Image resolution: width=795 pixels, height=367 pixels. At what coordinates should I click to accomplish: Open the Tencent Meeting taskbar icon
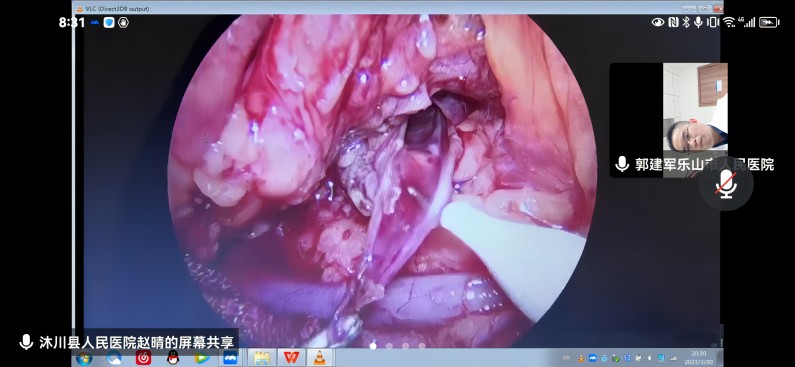[x=231, y=358]
